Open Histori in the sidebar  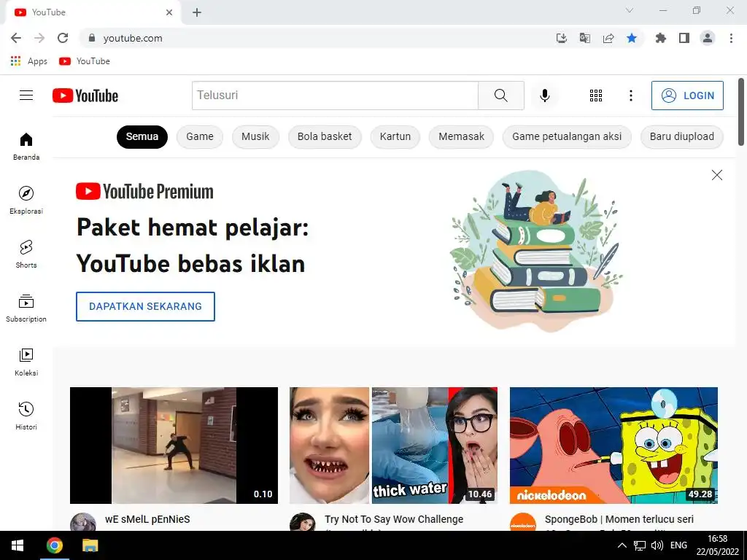pos(26,416)
